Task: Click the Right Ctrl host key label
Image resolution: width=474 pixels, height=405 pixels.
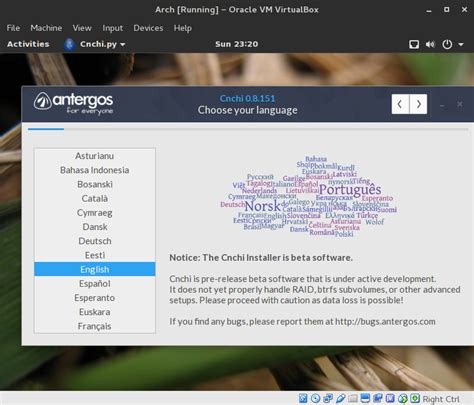Action: pos(441,399)
